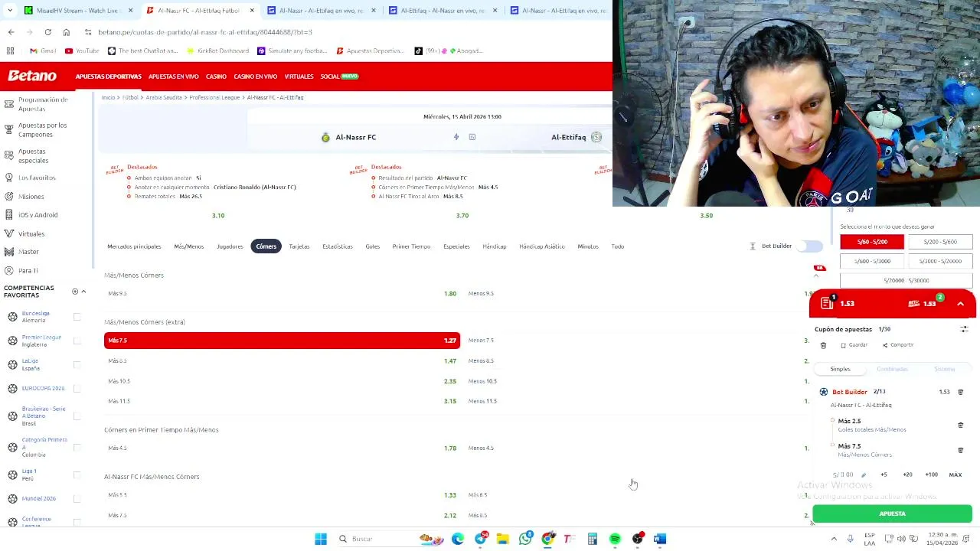Open Professional League breadcrumb link

[x=214, y=98]
